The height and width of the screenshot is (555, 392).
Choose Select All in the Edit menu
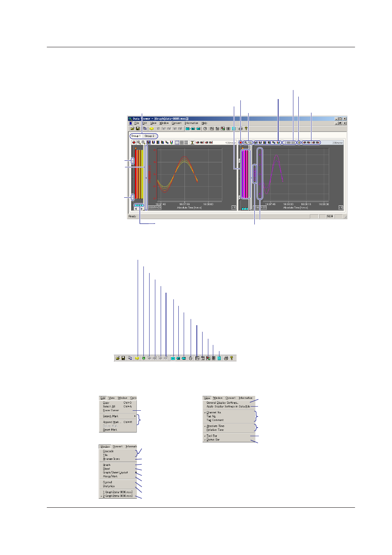tap(118, 407)
